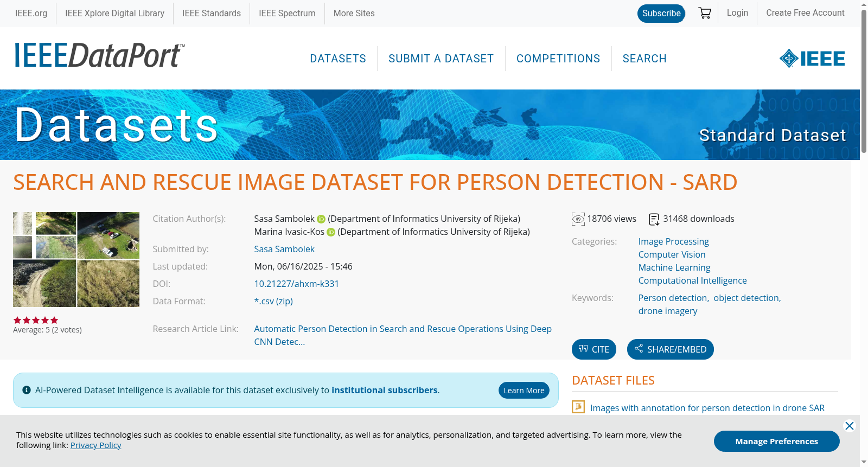
Task: Go to Submit a Dataset
Action: [441, 59]
